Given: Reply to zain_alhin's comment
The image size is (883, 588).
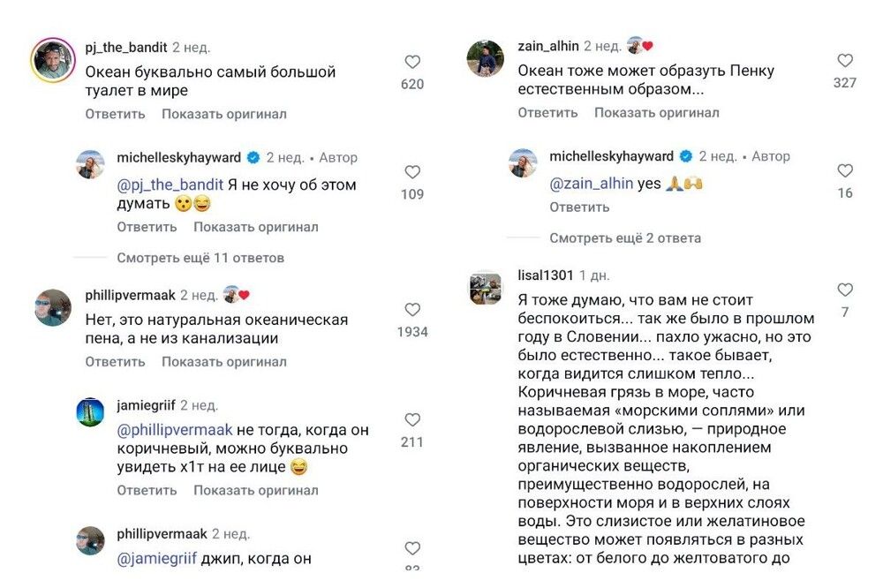Looking at the screenshot, I should click(x=547, y=112).
